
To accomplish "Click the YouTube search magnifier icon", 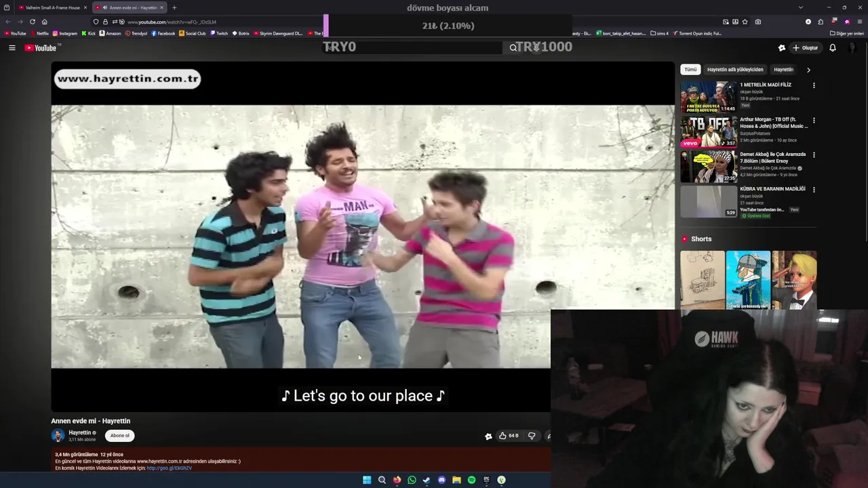I will [x=513, y=47].
